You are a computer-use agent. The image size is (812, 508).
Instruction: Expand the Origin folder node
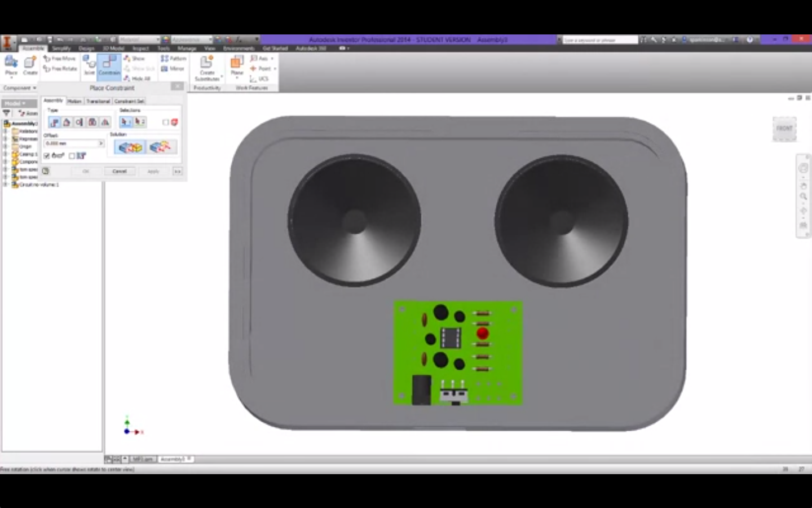5,146
